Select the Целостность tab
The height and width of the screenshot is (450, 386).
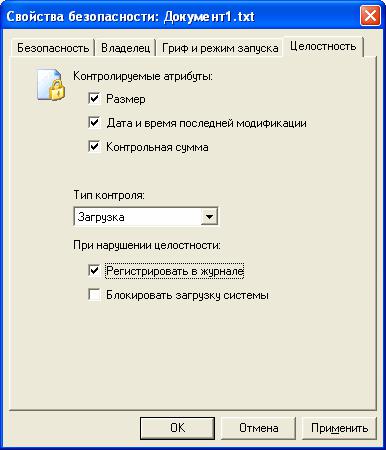(323, 46)
